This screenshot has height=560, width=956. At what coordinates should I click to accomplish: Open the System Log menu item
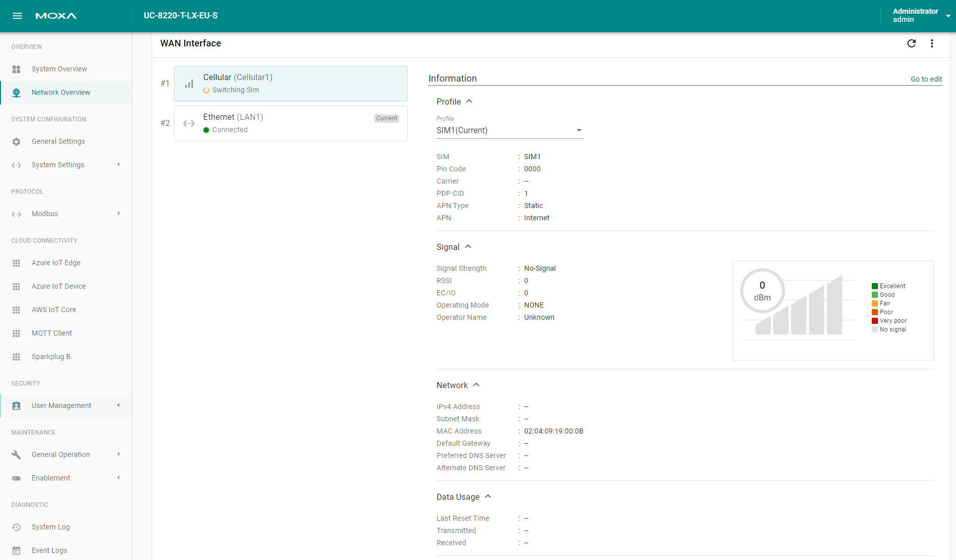66,527
